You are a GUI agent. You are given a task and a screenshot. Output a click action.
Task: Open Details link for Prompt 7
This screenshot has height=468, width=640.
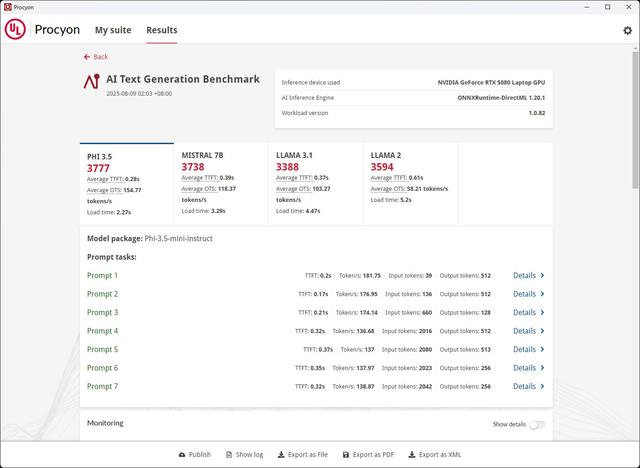click(524, 386)
